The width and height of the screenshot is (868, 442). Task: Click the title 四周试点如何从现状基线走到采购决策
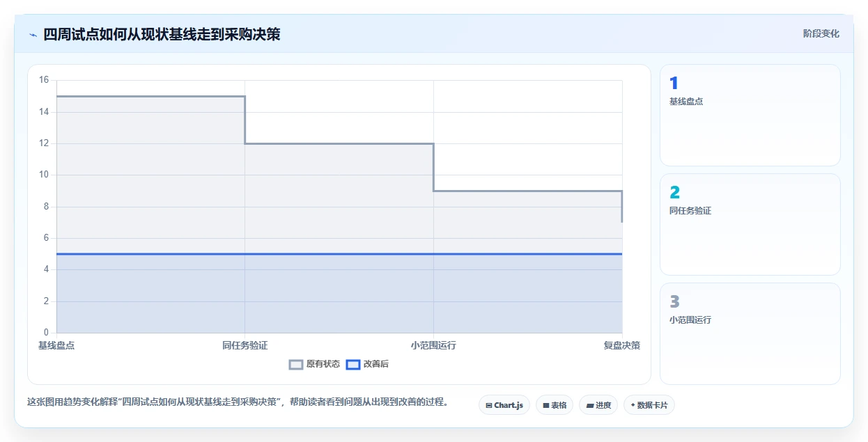(162, 34)
